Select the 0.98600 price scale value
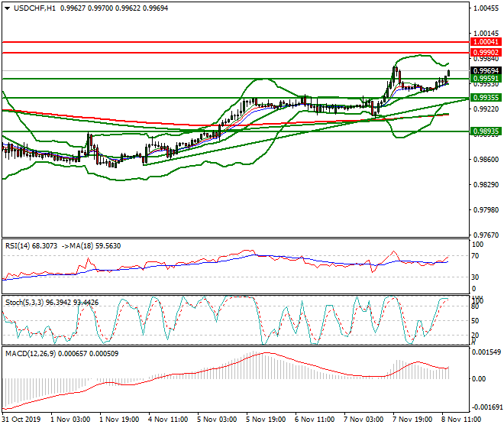Screen dimensions: 504x428 pyautogui.click(x=486, y=160)
